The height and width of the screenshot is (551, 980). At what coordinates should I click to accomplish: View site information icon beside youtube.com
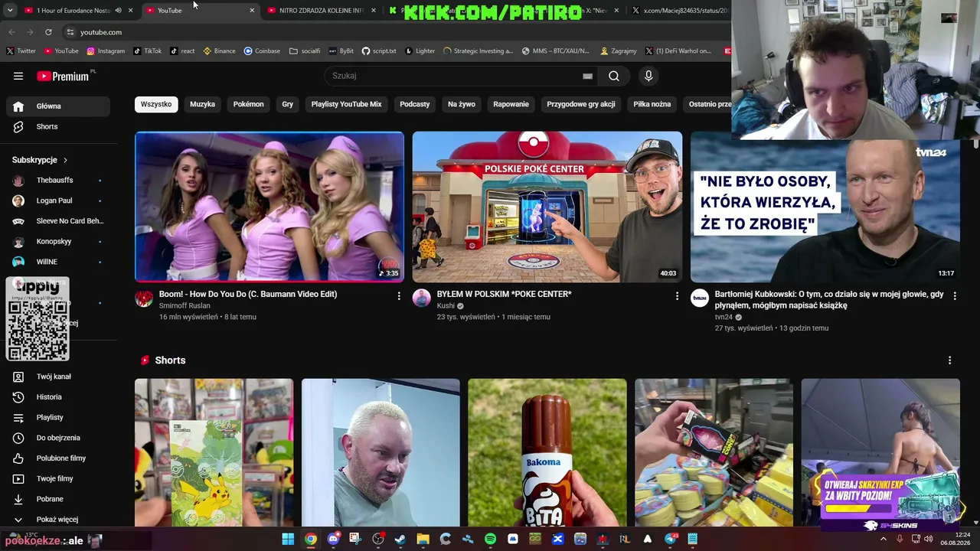point(70,32)
